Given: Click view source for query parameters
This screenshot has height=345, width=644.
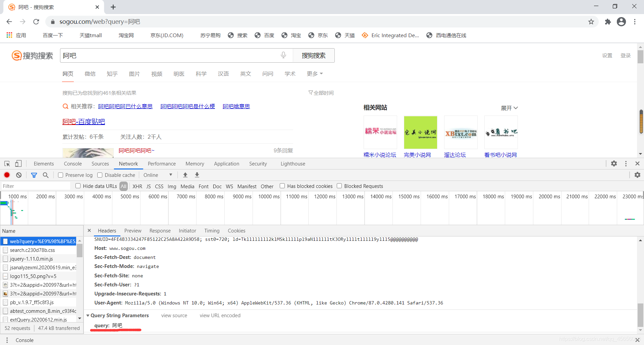Looking at the screenshot, I should (174, 316).
